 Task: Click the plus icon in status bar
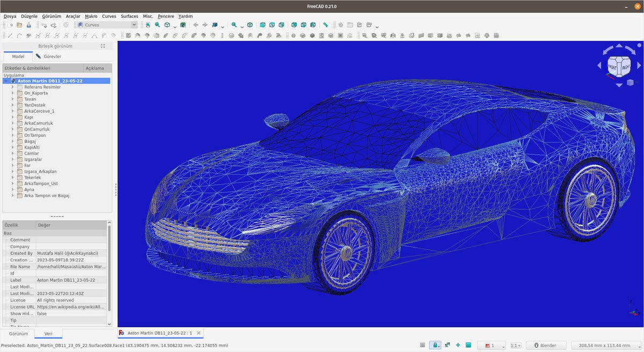point(458,345)
